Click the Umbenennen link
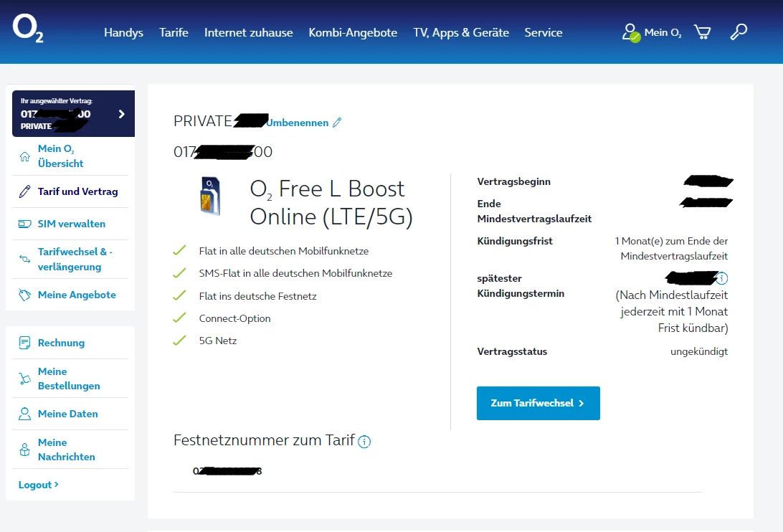This screenshot has width=783, height=532. tap(298, 123)
